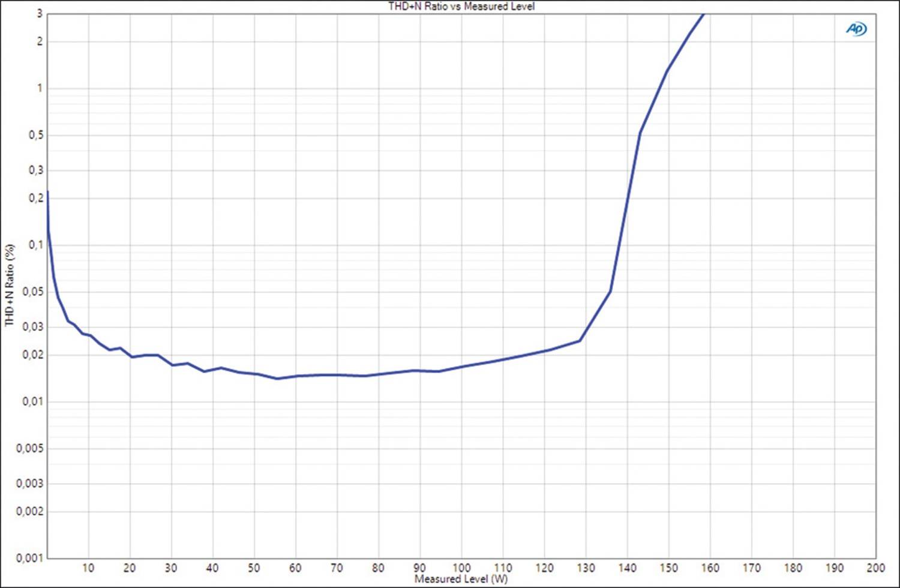
Task: Click the x-axis value 170
Action: (751, 568)
